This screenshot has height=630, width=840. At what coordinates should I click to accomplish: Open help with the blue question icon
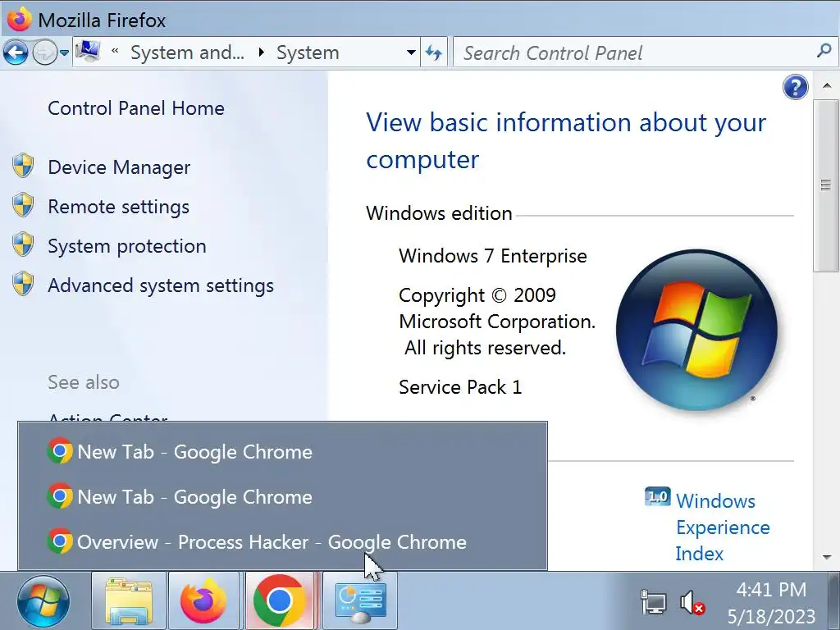tap(796, 87)
